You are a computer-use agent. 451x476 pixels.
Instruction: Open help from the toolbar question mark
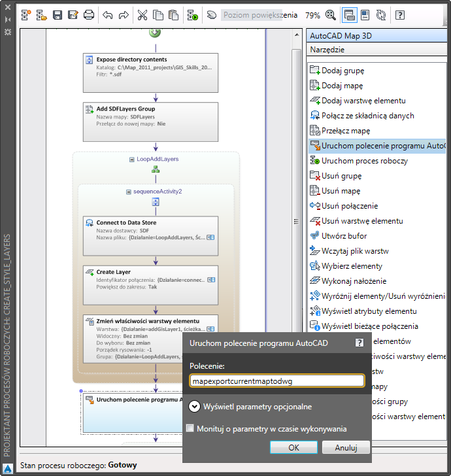pos(400,15)
